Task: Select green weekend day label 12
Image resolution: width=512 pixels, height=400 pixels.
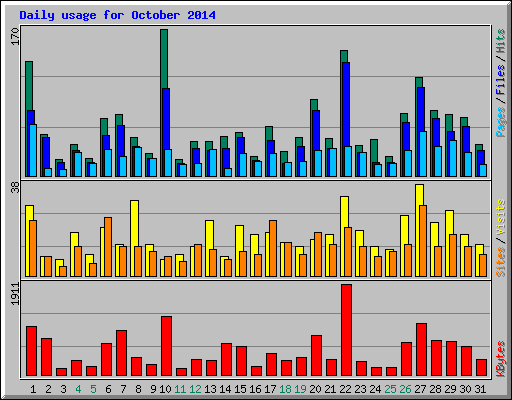Action: tap(195, 389)
